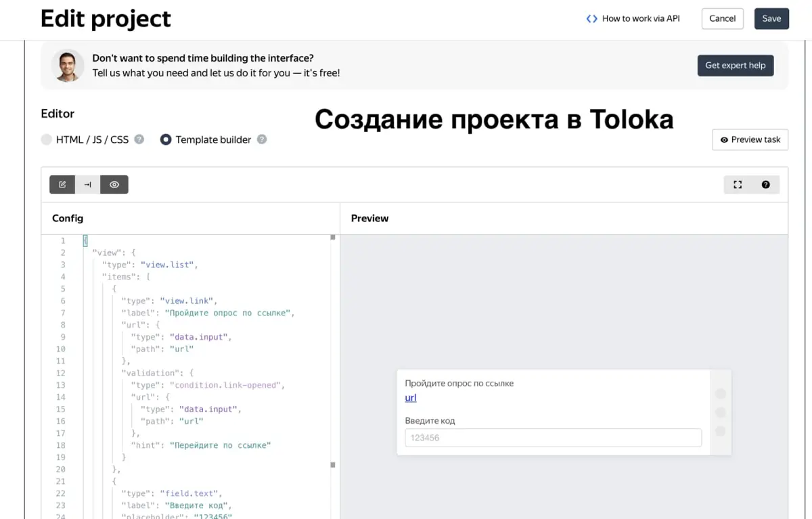Screen dimensions: 812x519
Task: Cancel editing the project
Action: pos(723,18)
